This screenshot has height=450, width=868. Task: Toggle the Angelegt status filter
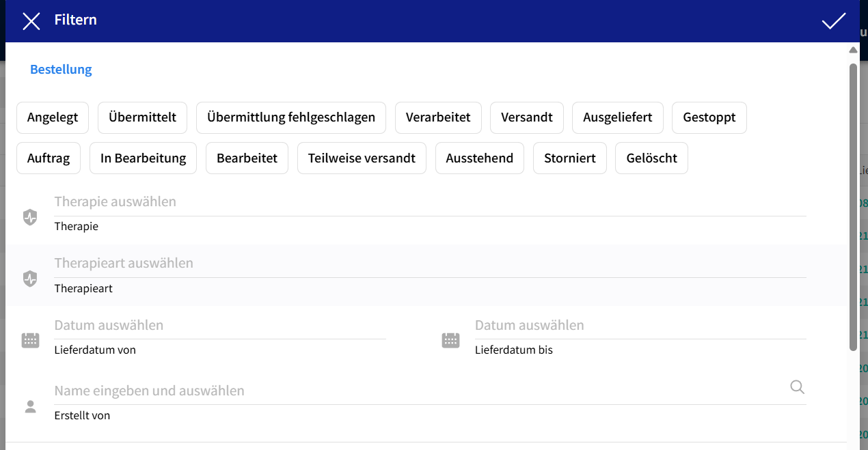[53, 117]
